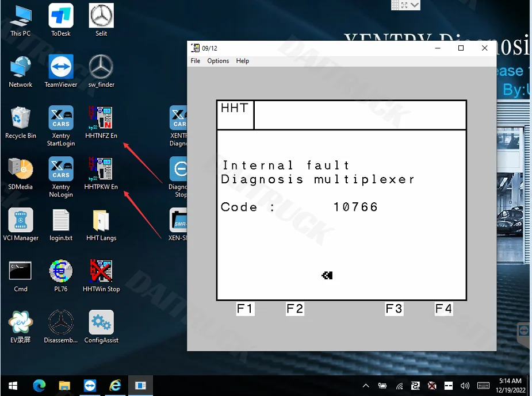Select the fault code 10766
This screenshot has height=396, width=532.
355,207
